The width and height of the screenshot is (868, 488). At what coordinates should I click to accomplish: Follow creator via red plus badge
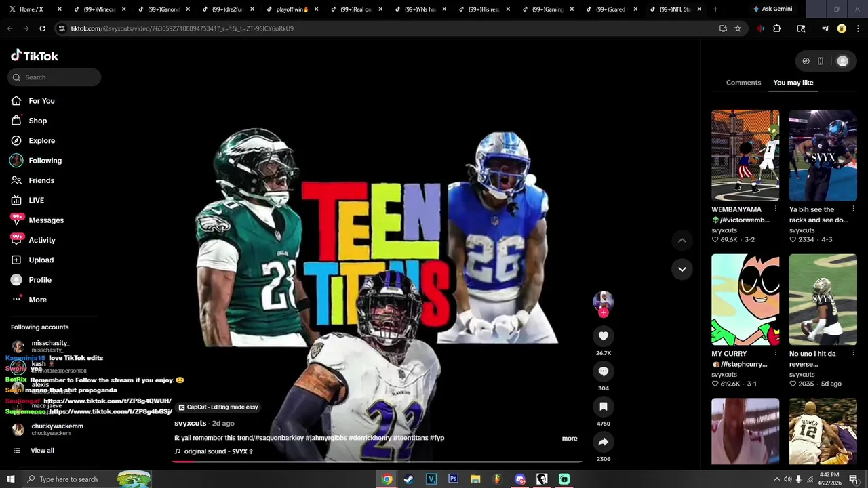coord(604,312)
